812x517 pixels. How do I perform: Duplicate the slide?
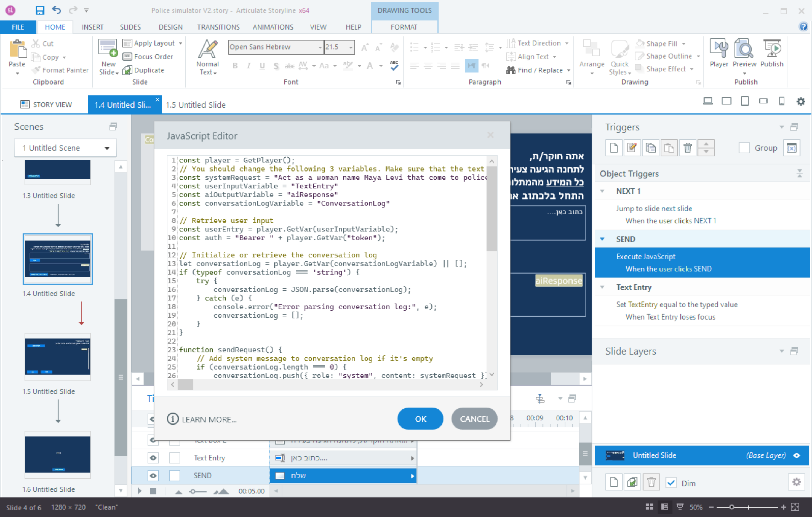tap(143, 70)
